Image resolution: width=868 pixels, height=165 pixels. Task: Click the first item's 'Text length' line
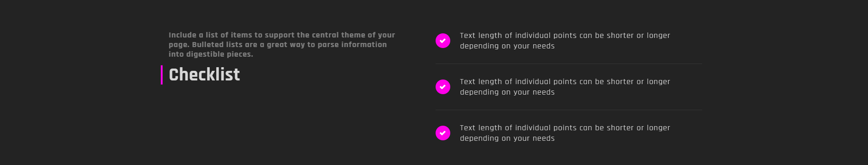coord(565,36)
